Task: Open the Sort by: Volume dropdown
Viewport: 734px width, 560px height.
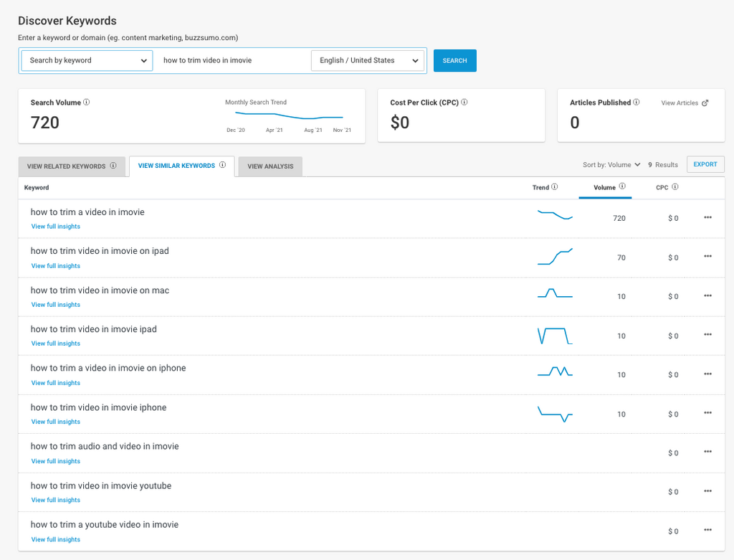Action: [x=611, y=165]
